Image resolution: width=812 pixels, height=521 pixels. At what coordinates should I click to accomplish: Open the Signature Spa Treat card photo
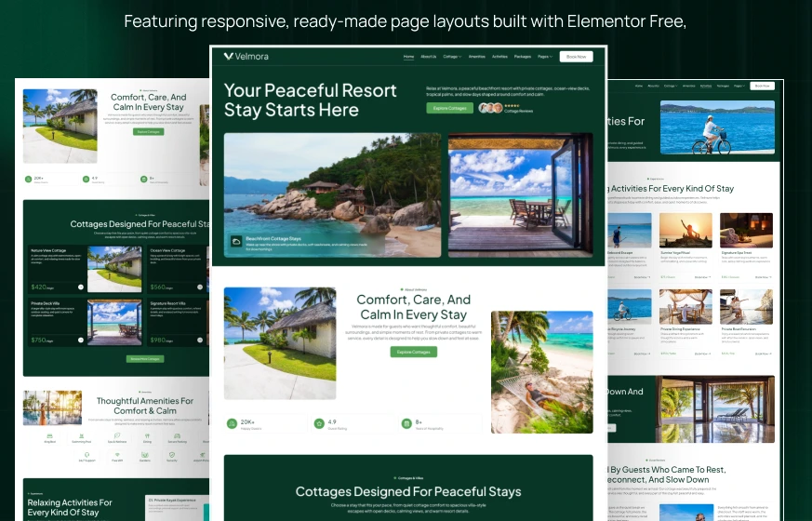pos(746,230)
